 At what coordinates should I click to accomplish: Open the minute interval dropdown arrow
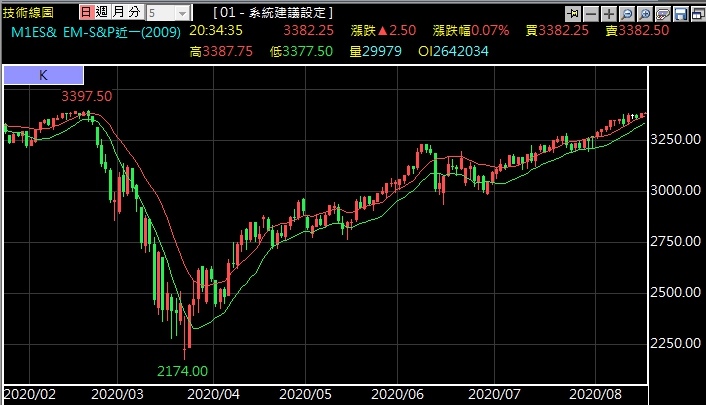182,13
